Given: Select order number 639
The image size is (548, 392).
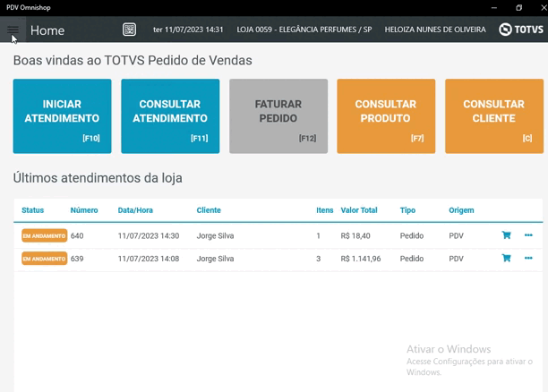Looking at the screenshot, I should pyautogui.click(x=77, y=259).
